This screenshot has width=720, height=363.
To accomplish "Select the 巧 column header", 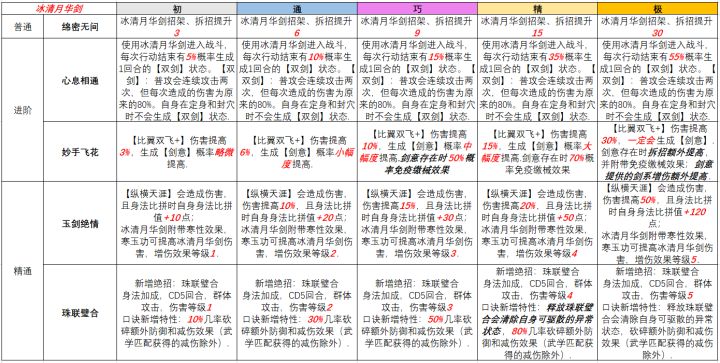I will [417, 8].
